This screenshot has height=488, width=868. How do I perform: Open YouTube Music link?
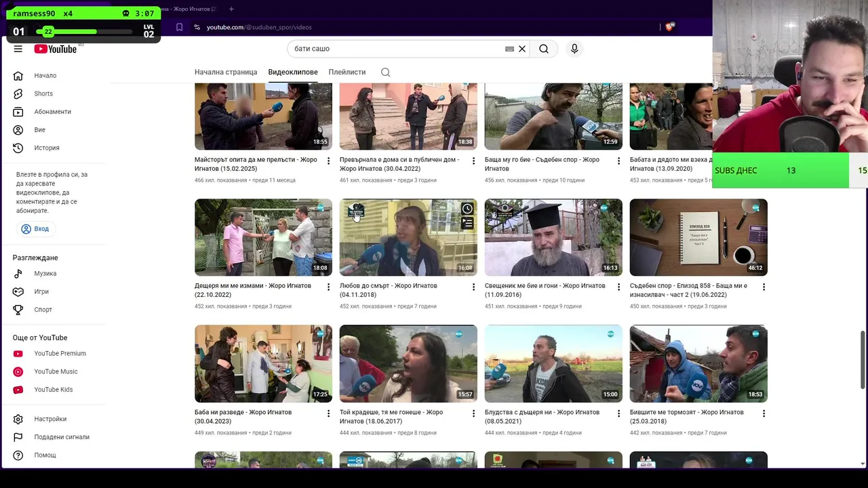pos(54,371)
